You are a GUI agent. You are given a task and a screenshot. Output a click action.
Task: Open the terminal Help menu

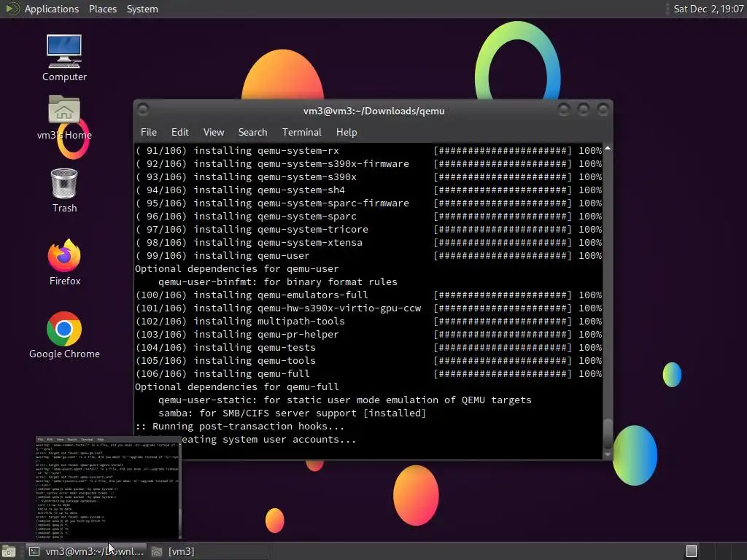pos(347,133)
